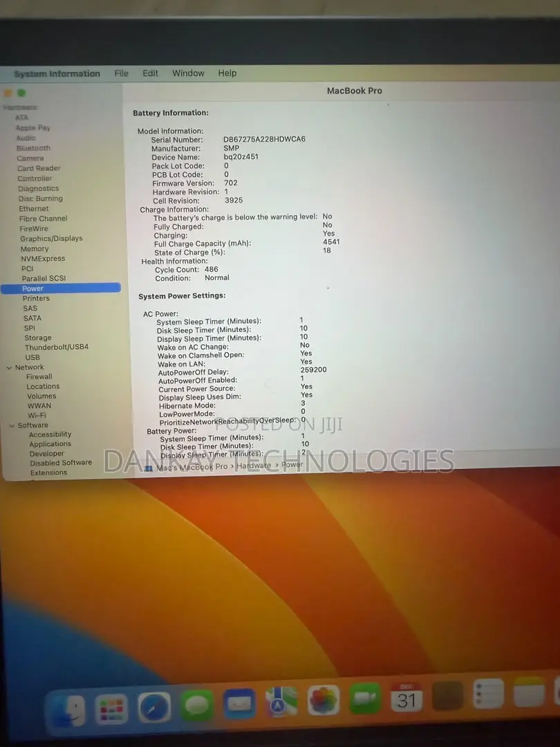Screen dimensions: 560x747
Task: Select Locations under Network
Action: [x=43, y=387]
